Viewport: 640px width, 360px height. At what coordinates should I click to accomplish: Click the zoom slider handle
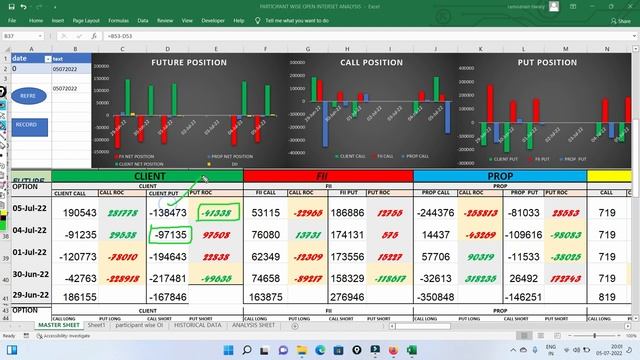coord(594,336)
